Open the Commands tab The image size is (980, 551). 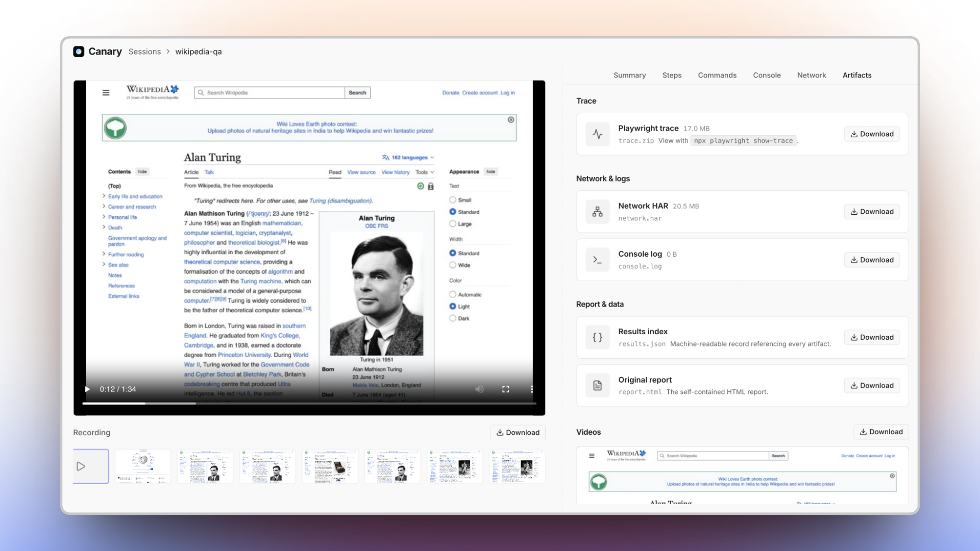click(717, 75)
